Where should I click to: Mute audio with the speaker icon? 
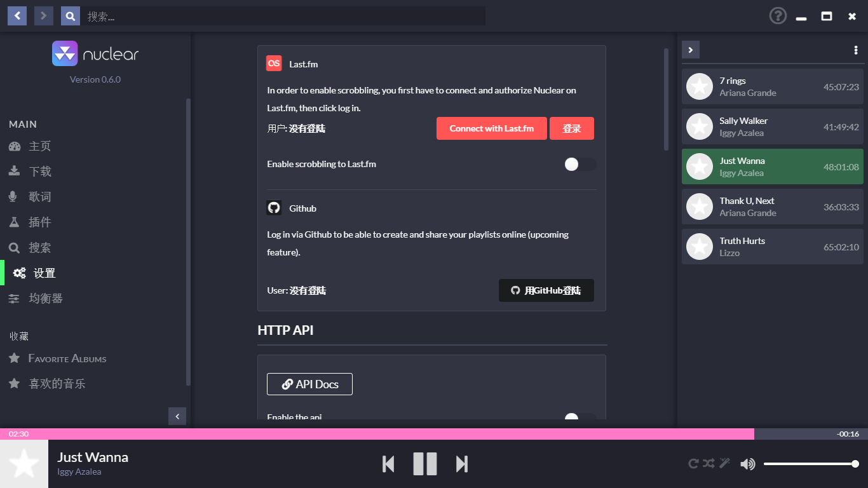748,464
